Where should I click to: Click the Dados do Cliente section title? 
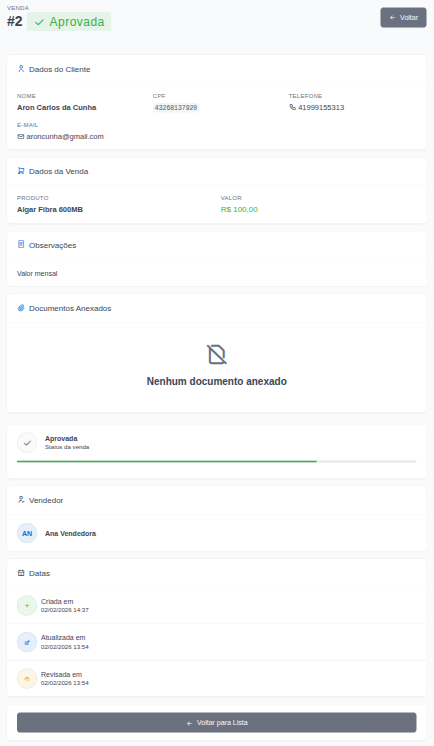coord(59,69)
